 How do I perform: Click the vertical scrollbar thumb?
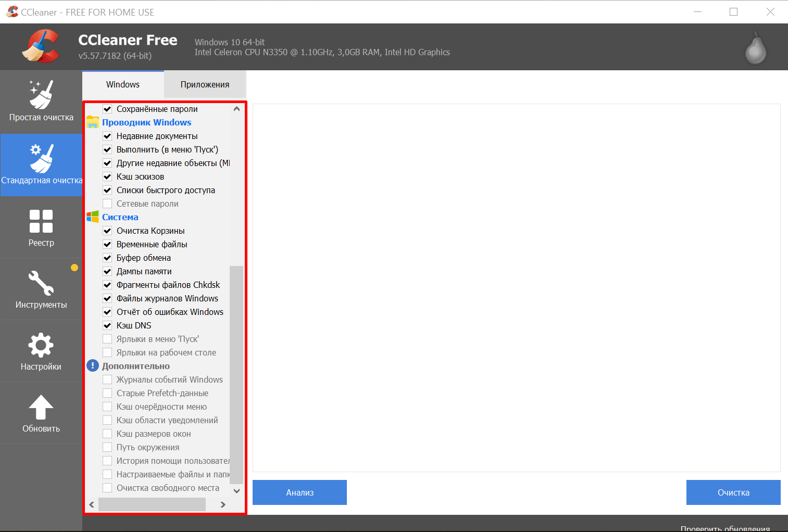[236, 375]
